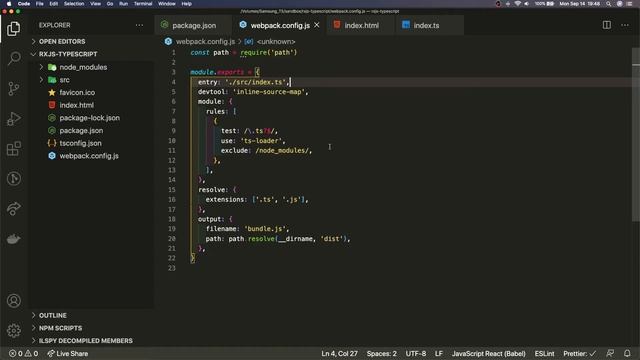Open the Wi-Fi status menu
Screen dimensions: 640x360
pyautogui.click(x=518, y=4)
